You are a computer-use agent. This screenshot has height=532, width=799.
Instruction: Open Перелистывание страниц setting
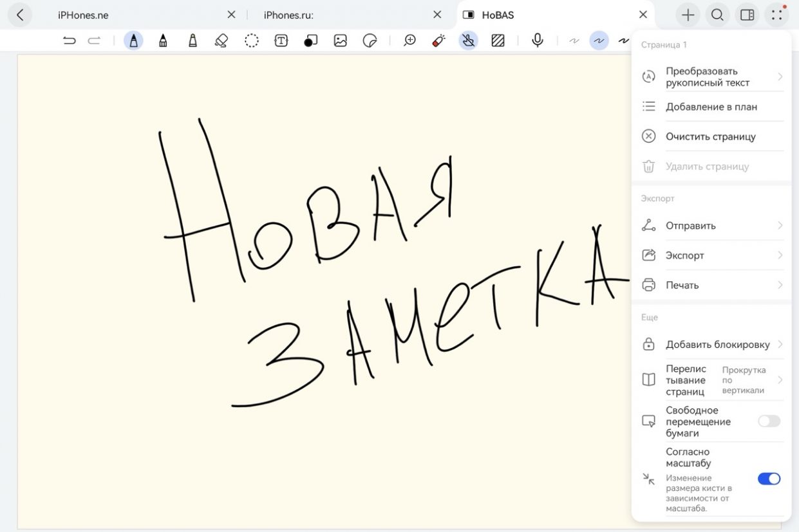click(711, 380)
